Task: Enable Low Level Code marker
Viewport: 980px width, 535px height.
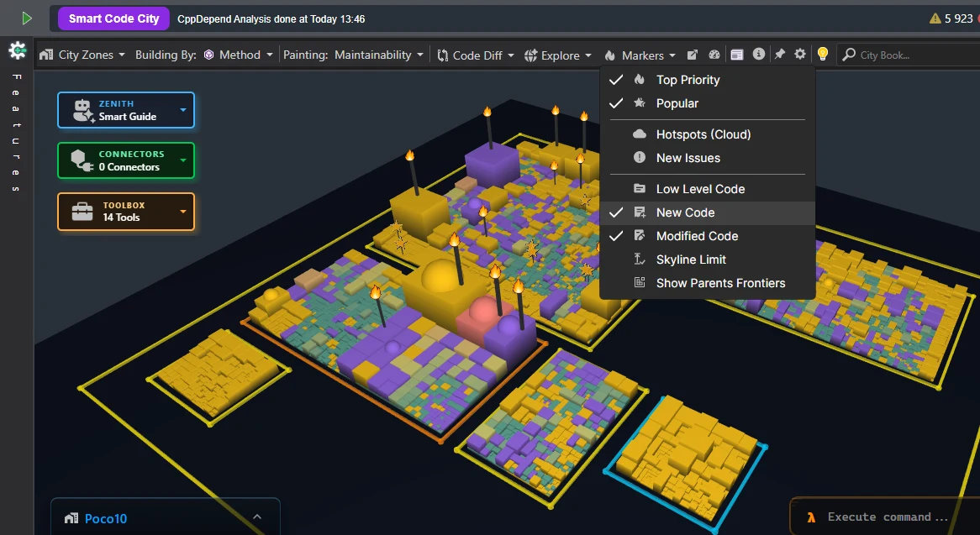Action: pos(707,188)
